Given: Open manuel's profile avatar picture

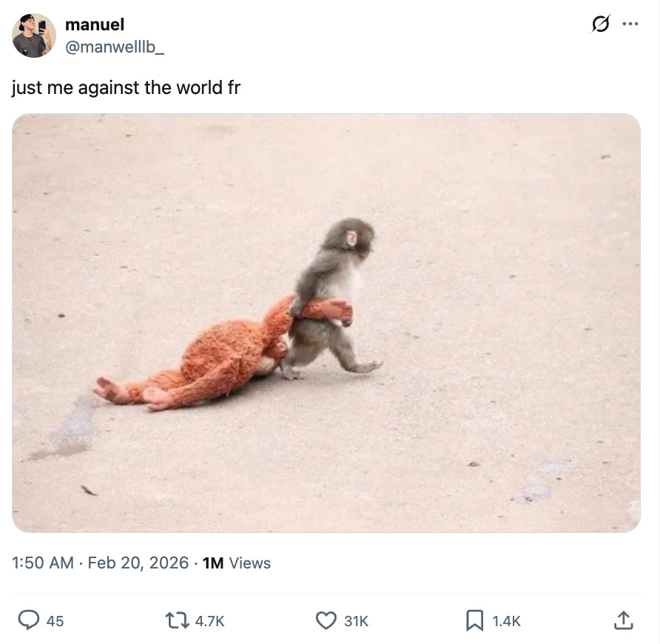Looking at the screenshot, I should (x=34, y=36).
